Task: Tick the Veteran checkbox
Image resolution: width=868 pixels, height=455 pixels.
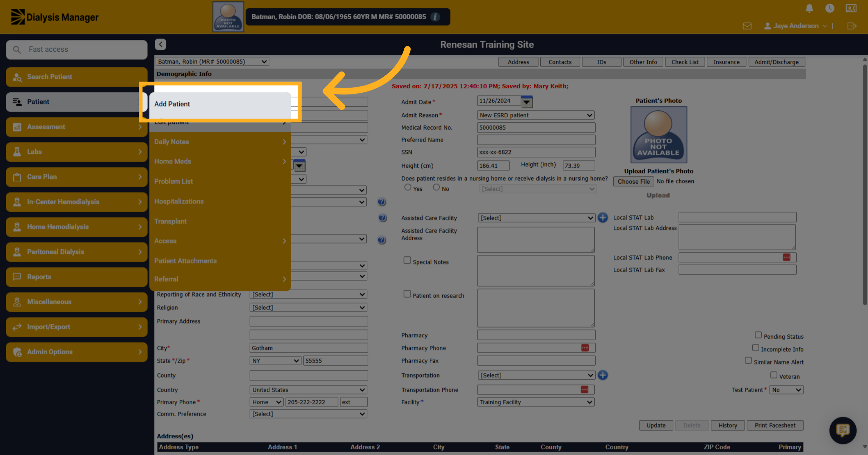Action: coord(774,375)
